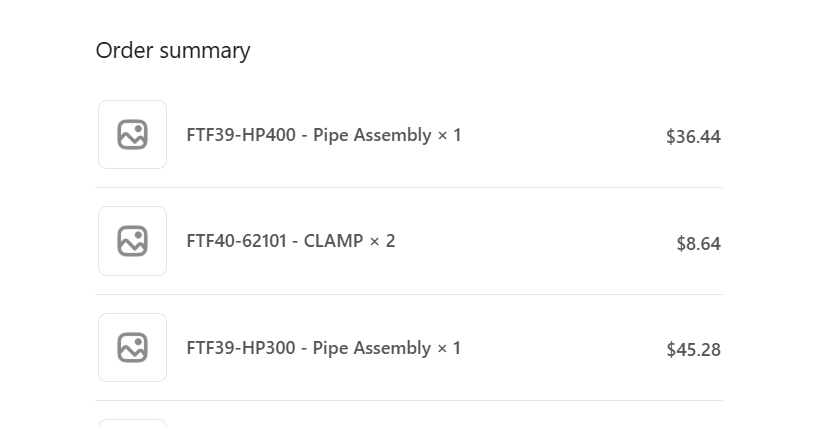Screen dimensions: 816x426
Task: Click the × 1 quantity for FTF39-HP300
Action: click(449, 348)
